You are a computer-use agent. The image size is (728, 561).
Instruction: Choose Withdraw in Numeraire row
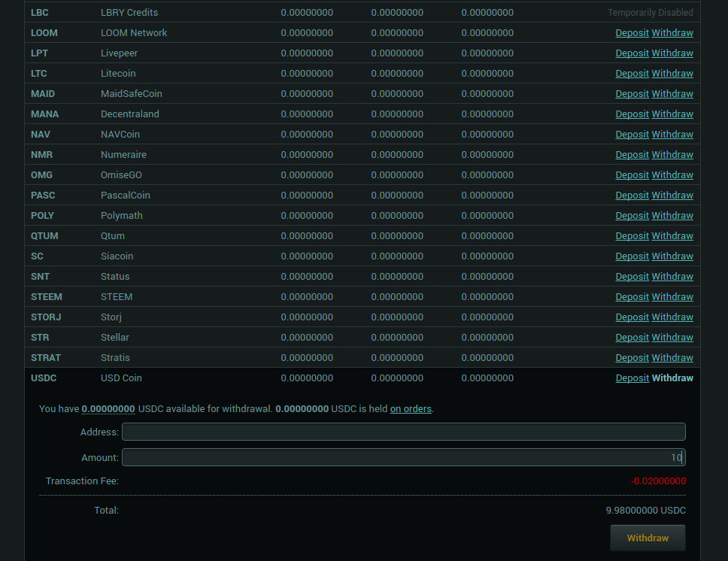point(672,155)
